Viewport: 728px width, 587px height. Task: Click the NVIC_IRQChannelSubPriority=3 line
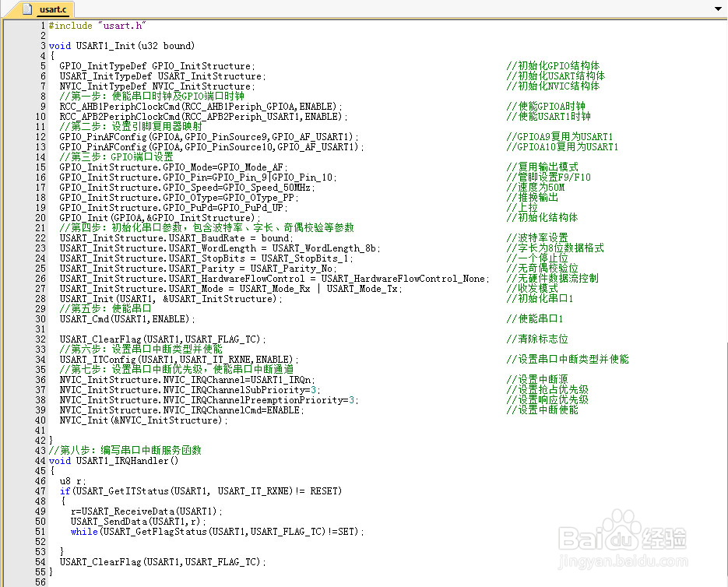click(x=190, y=390)
